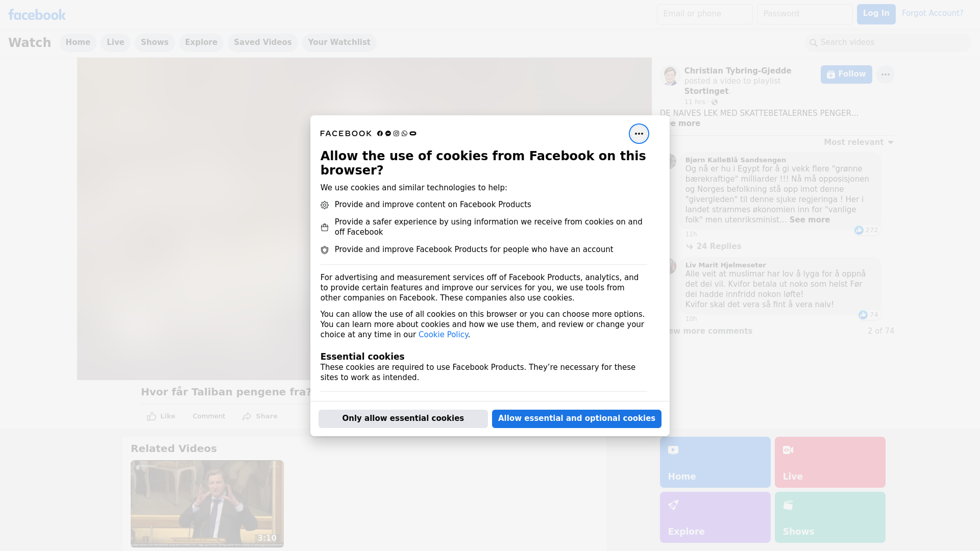This screenshot has height=551, width=980.
Task: Open the Stortinget playlist link
Action: coord(706,91)
